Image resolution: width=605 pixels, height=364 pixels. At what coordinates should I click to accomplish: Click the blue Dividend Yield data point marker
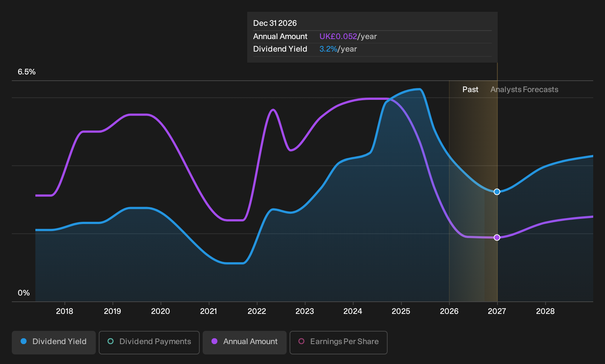(x=497, y=192)
